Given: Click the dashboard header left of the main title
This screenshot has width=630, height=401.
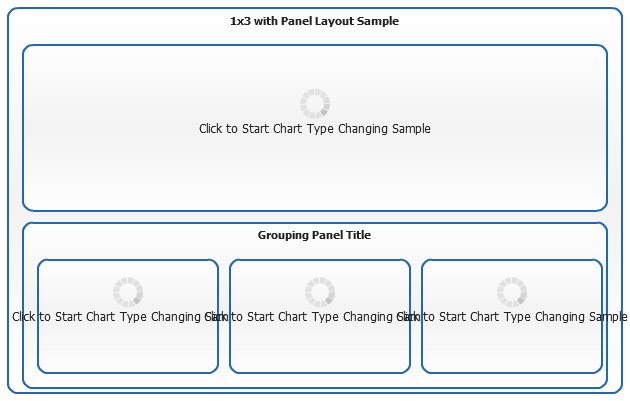Looking at the screenshot, I should point(110,22).
